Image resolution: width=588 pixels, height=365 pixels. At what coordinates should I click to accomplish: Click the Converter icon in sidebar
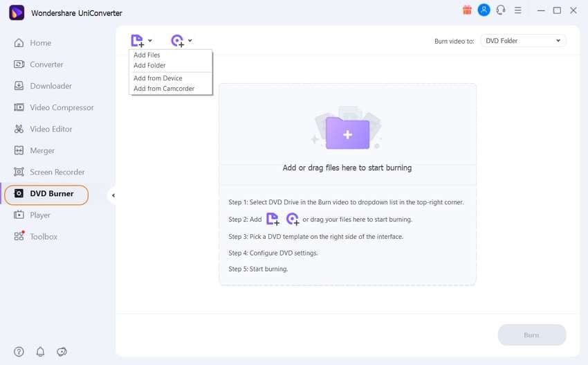(19, 64)
